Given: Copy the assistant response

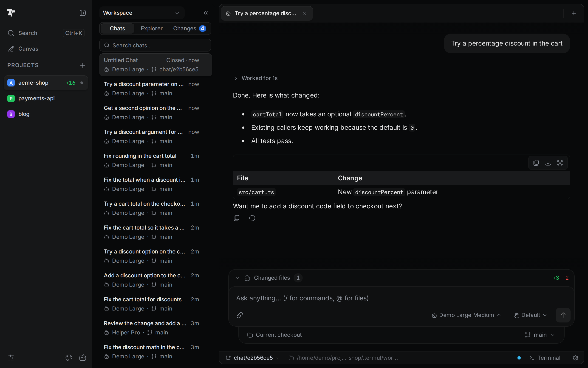Looking at the screenshot, I should click(237, 218).
